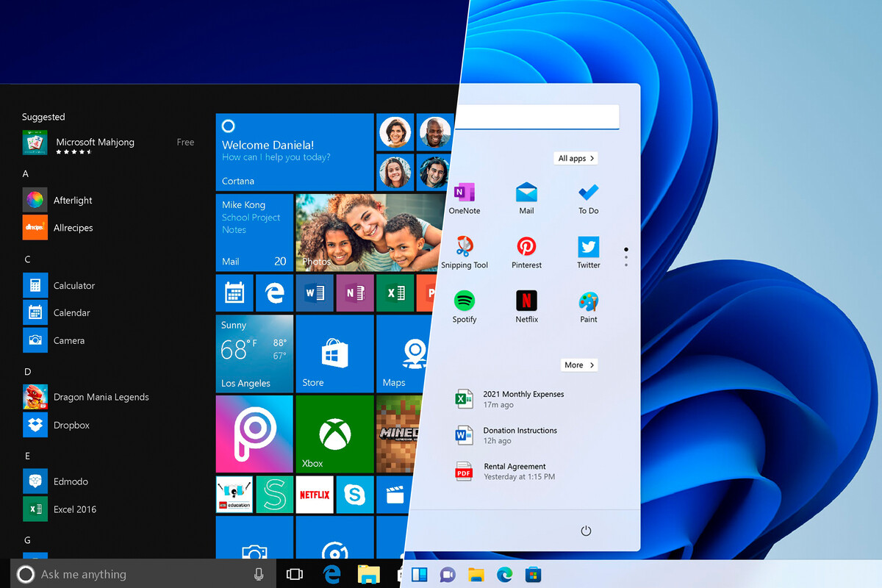Screen dimensions: 882x588
Task: Open 2021 Monthly Expenses file
Action: (x=523, y=399)
